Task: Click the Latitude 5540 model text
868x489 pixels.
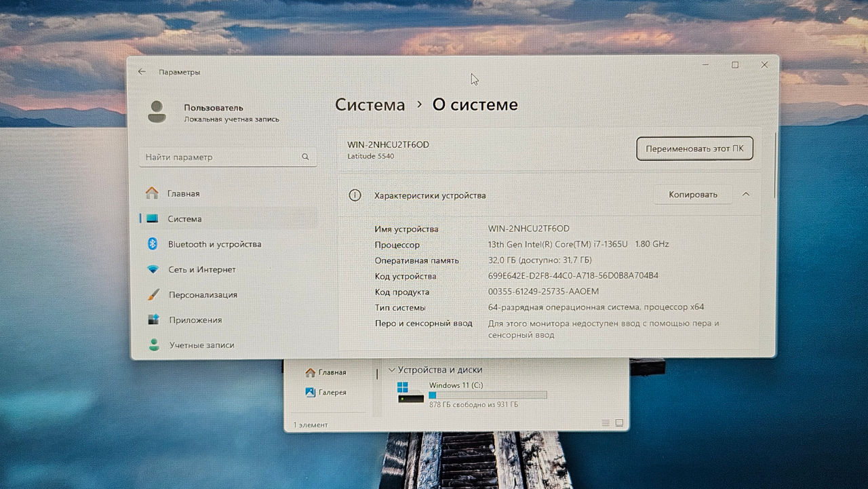Action: pyautogui.click(x=370, y=157)
